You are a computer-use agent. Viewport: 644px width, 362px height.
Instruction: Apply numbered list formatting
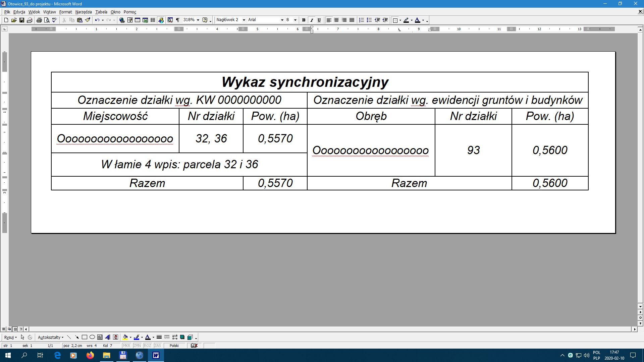click(x=362, y=20)
